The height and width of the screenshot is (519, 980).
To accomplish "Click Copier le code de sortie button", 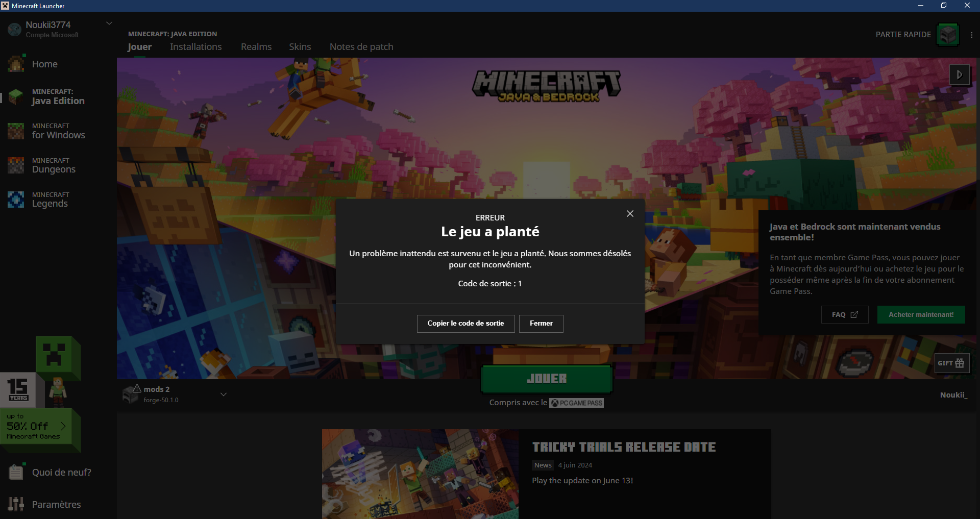I will tap(465, 324).
